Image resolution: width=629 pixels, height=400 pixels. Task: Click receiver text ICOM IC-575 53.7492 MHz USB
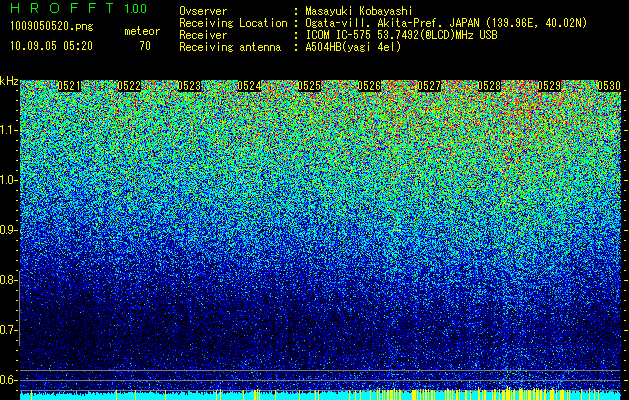tap(402, 35)
